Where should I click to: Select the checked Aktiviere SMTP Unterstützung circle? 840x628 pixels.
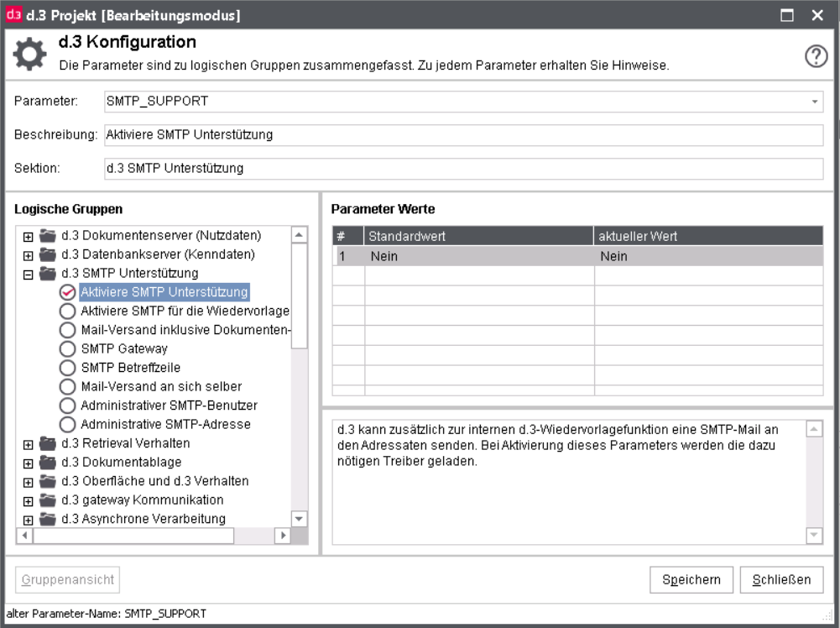67,292
